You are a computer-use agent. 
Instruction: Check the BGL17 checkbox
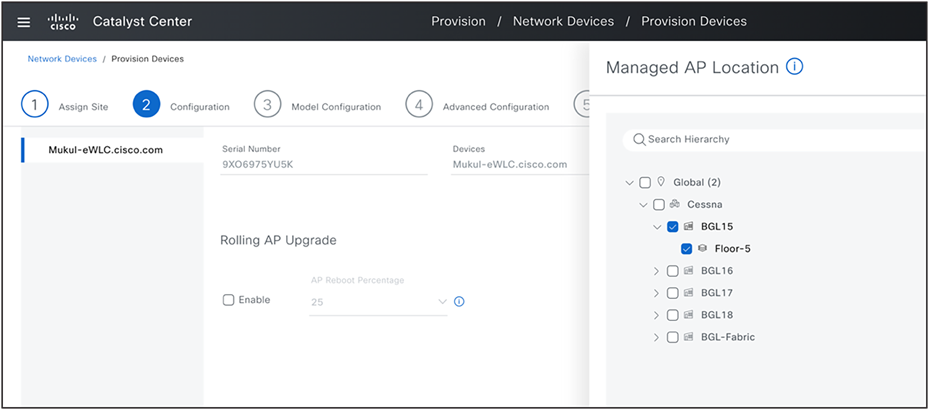tap(672, 293)
